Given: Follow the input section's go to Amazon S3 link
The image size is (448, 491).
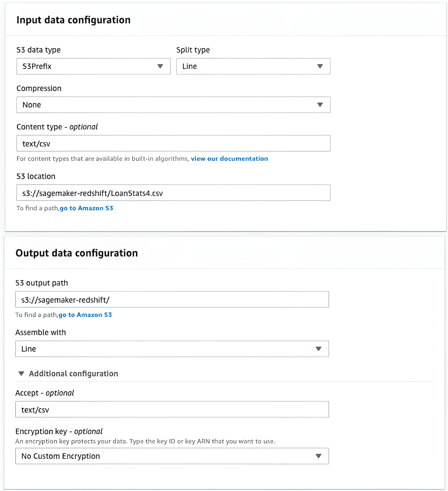Looking at the screenshot, I should click(86, 208).
